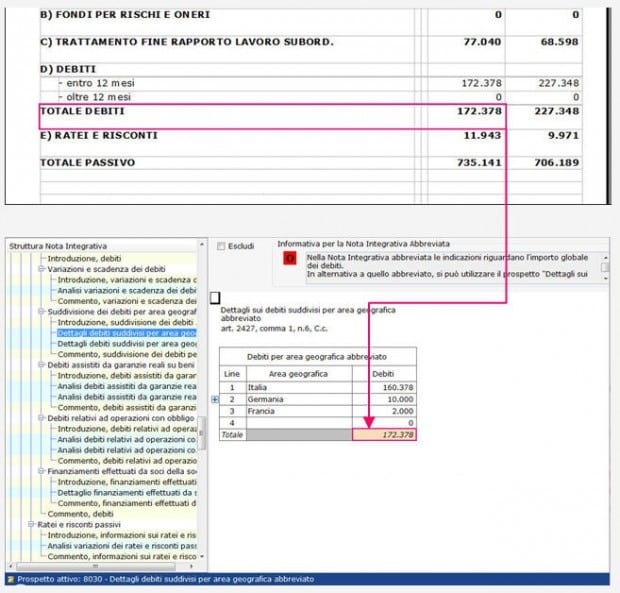
Task: Select 'Introduzione, finanziamenti effettuati' row
Action: [x=127, y=482]
